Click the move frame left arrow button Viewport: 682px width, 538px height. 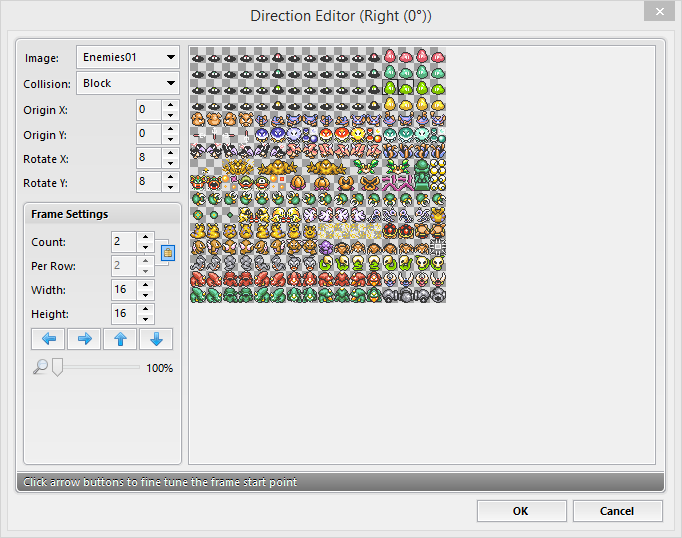pos(48,339)
